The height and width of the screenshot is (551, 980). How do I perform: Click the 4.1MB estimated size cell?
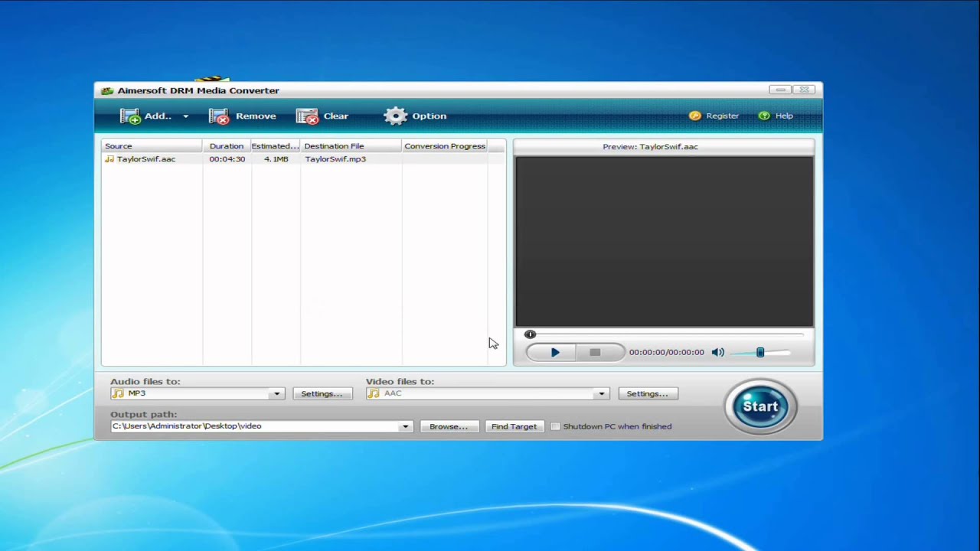pyautogui.click(x=276, y=159)
